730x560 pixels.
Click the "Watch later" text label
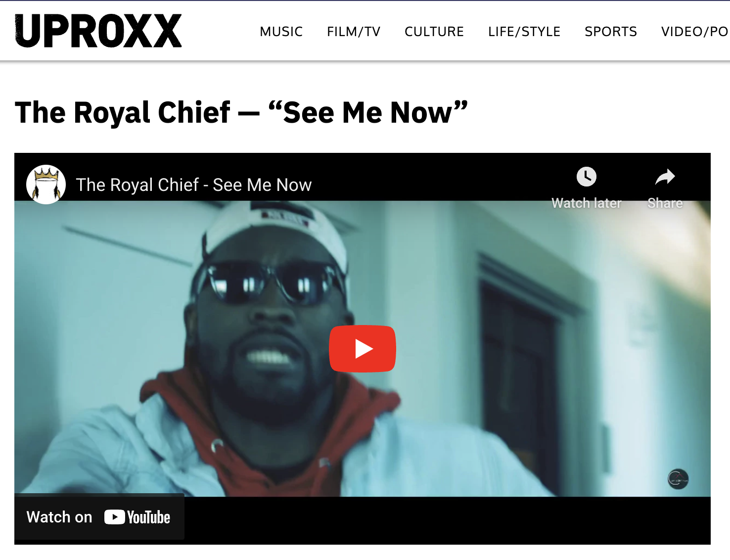[x=587, y=203]
